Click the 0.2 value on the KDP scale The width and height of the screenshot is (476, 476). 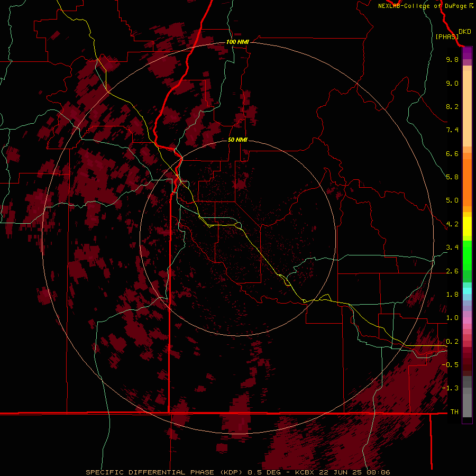[452, 342]
